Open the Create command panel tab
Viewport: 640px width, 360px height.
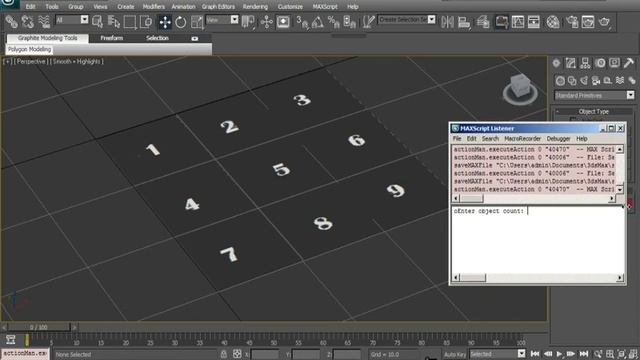(556, 63)
